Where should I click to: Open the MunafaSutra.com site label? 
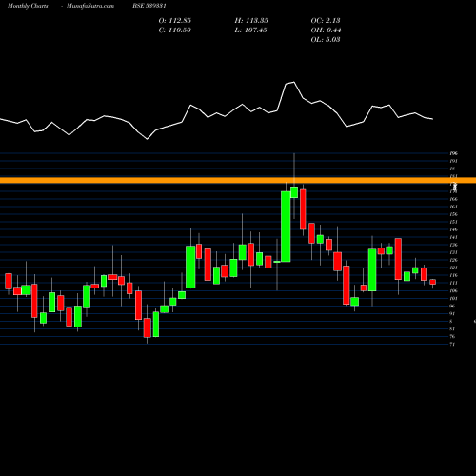[90, 6]
